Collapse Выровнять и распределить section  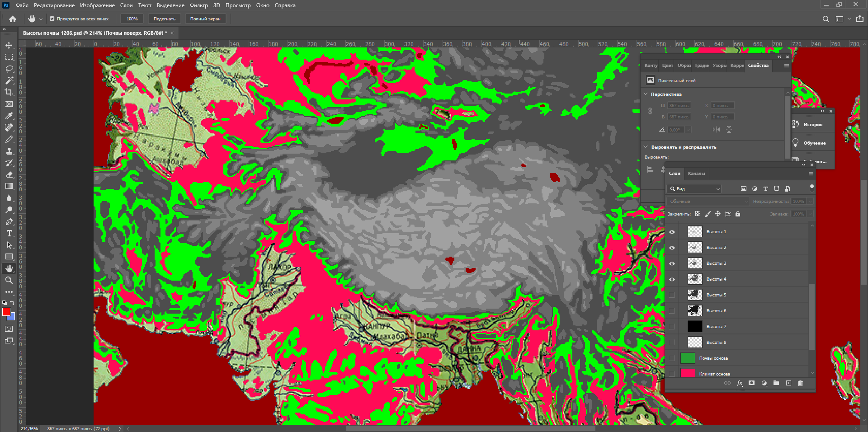[646, 147]
